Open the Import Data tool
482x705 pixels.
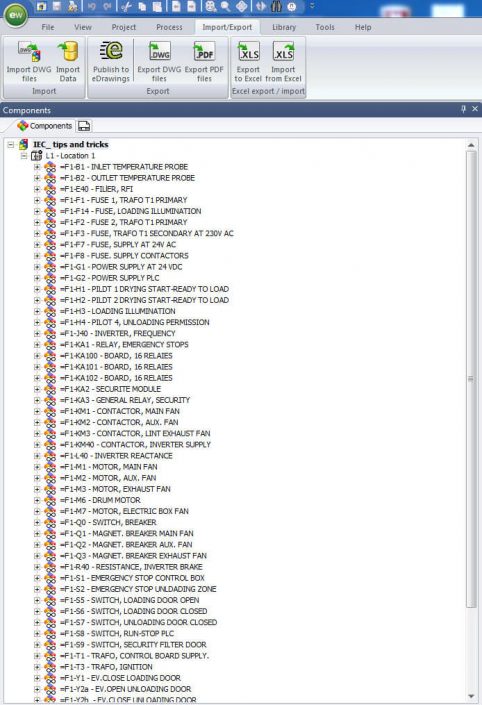click(x=68, y=62)
